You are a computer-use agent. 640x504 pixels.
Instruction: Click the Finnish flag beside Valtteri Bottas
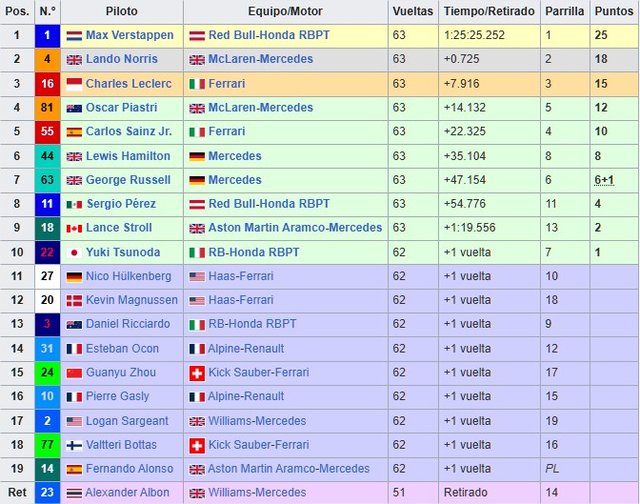[x=74, y=445]
